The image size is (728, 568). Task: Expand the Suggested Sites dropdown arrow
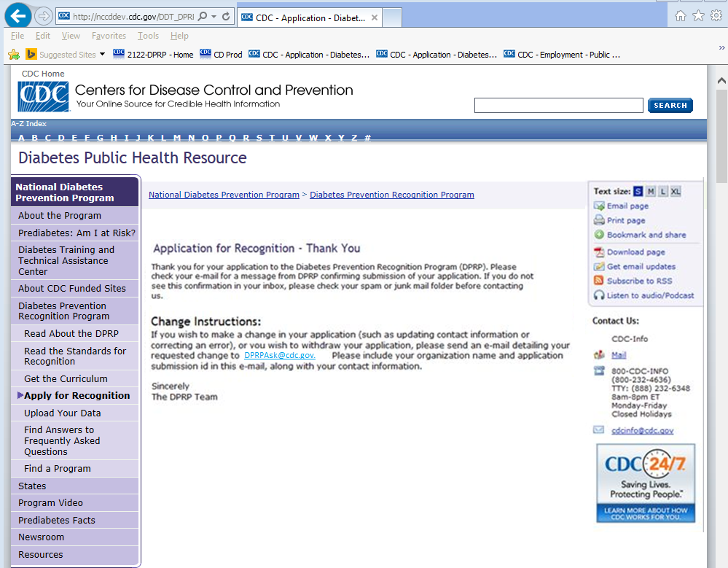(102, 55)
